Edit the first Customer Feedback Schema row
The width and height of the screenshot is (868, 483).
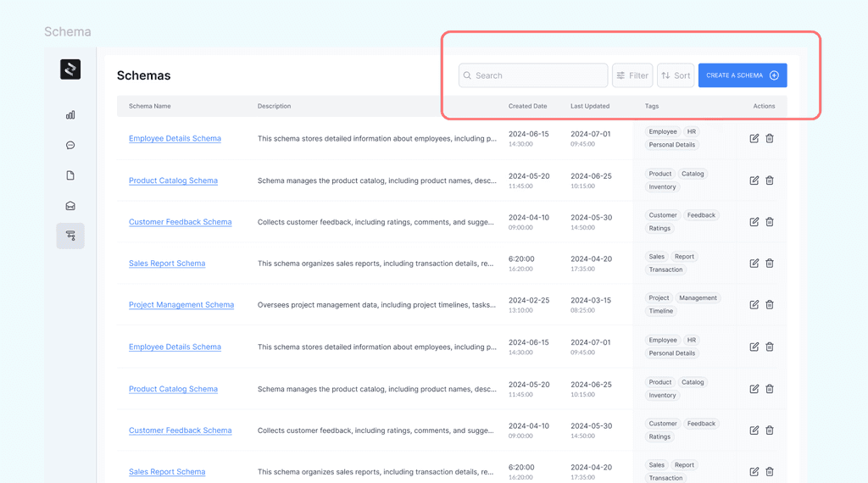[754, 222]
